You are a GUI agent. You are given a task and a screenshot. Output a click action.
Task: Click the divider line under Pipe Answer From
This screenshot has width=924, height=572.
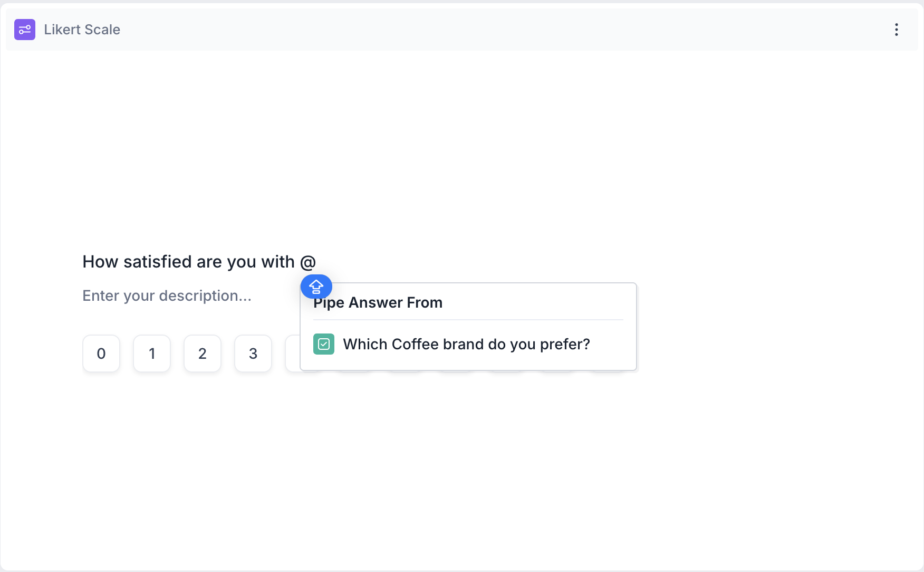click(x=468, y=320)
